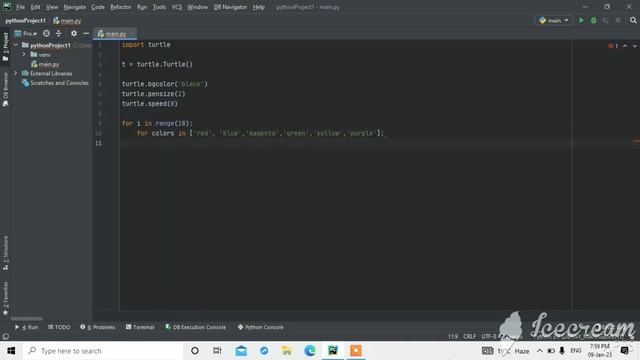This screenshot has width=640, height=360.
Task: Show hidden system tray icons chevron
Action: (x=539, y=351)
